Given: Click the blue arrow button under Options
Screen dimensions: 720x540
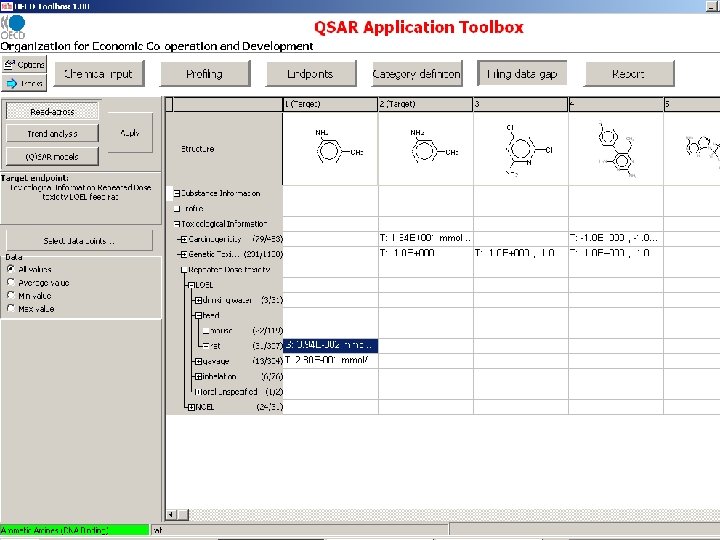Looking at the screenshot, I should [x=24, y=83].
